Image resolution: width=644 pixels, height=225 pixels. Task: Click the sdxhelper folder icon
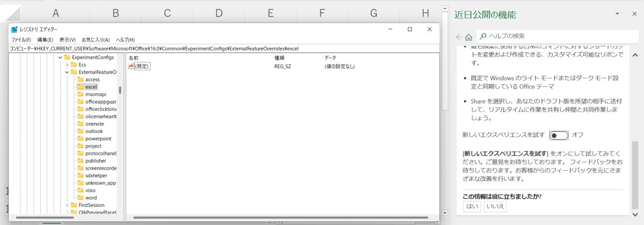[x=80, y=176]
